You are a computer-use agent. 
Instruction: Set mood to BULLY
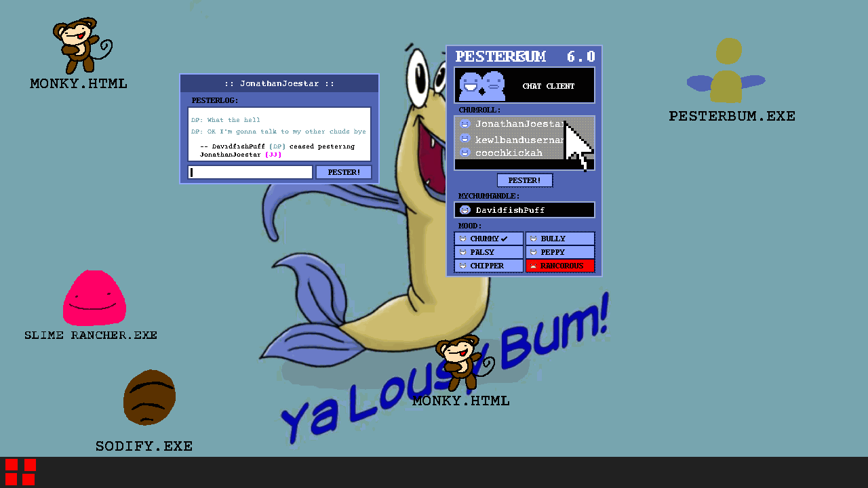coord(559,239)
